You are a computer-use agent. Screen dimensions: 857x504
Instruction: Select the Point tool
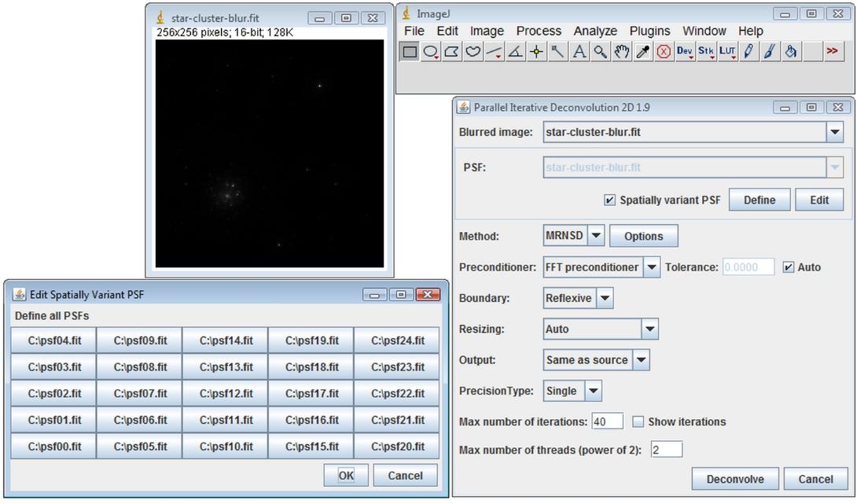(x=537, y=51)
